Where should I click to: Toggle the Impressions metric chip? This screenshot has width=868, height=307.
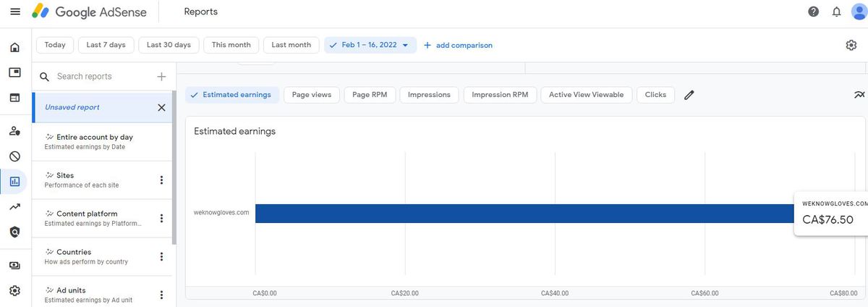[430, 95]
